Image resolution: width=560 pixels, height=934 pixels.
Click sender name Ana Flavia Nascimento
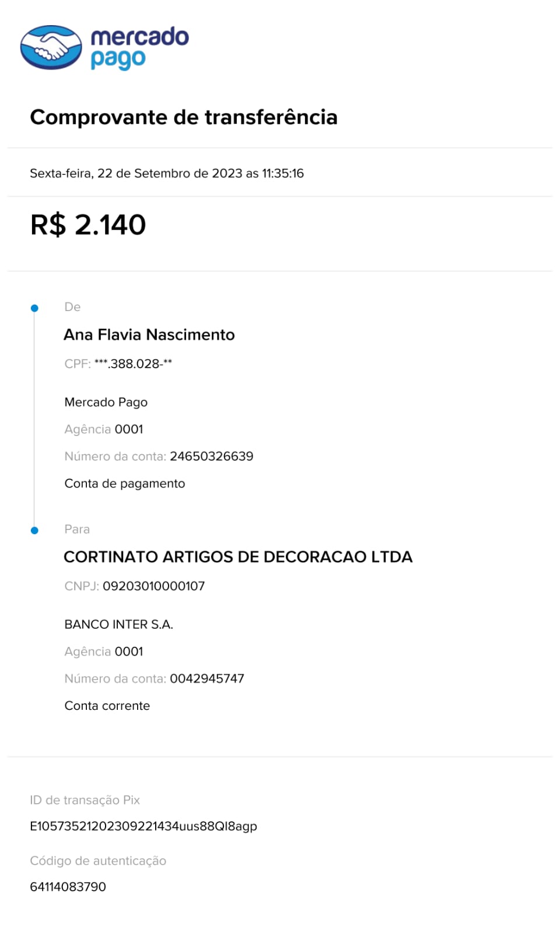pyautogui.click(x=149, y=334)
